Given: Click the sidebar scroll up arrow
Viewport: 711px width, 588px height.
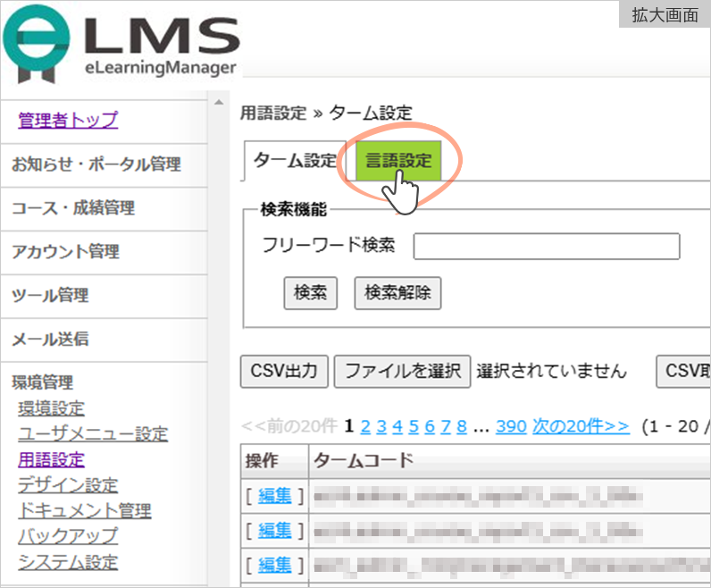Looking at the screenshot, I should (219, 103).
